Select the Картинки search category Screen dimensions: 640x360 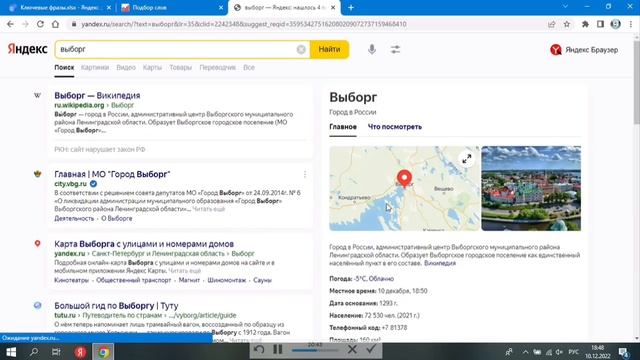(95, 68)
